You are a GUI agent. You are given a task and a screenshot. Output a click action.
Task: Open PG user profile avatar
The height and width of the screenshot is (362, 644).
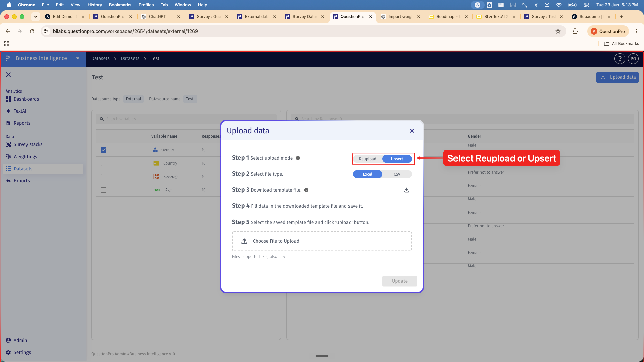tap(633, 59)
